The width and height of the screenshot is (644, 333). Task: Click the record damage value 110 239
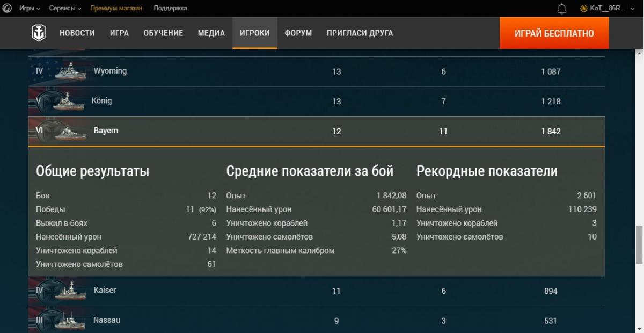582,209
